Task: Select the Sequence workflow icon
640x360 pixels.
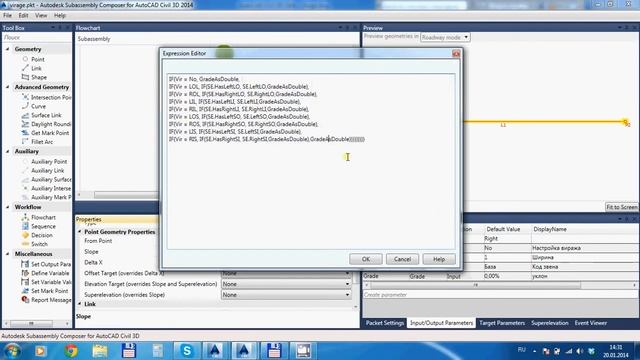Action: (x=25, y=226)
